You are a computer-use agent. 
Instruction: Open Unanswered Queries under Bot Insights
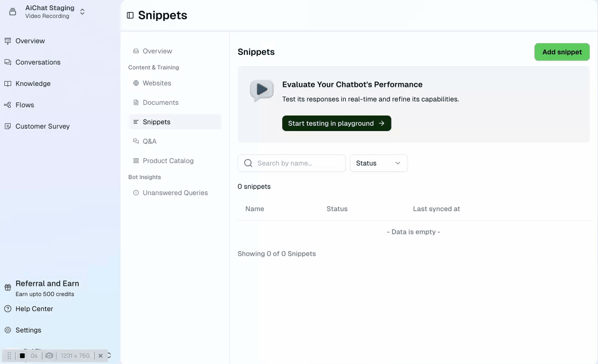[175, 193]
